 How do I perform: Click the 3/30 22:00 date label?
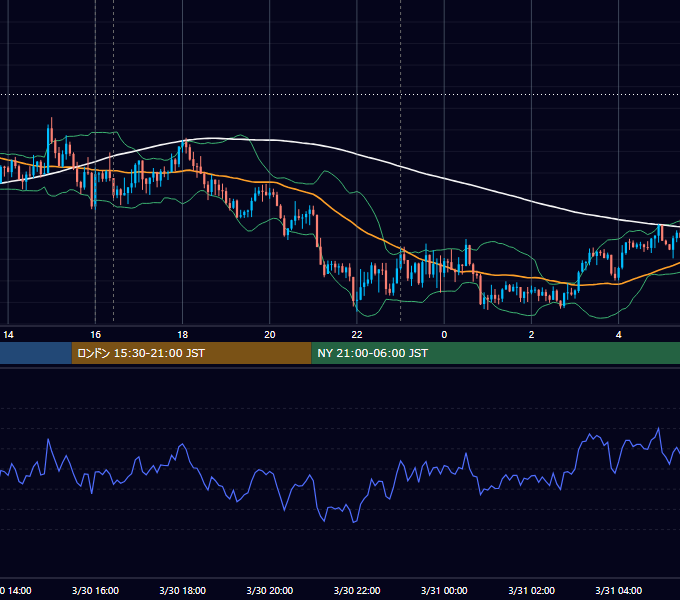[x=357, y=590]
